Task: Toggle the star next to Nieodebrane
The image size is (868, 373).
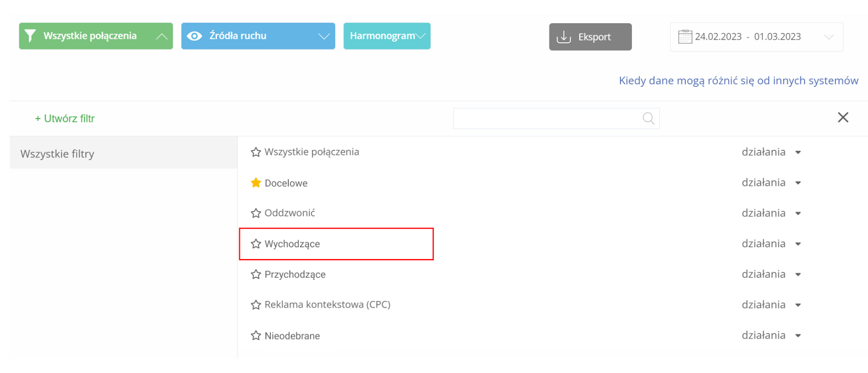Action: (x=256, y=336)
